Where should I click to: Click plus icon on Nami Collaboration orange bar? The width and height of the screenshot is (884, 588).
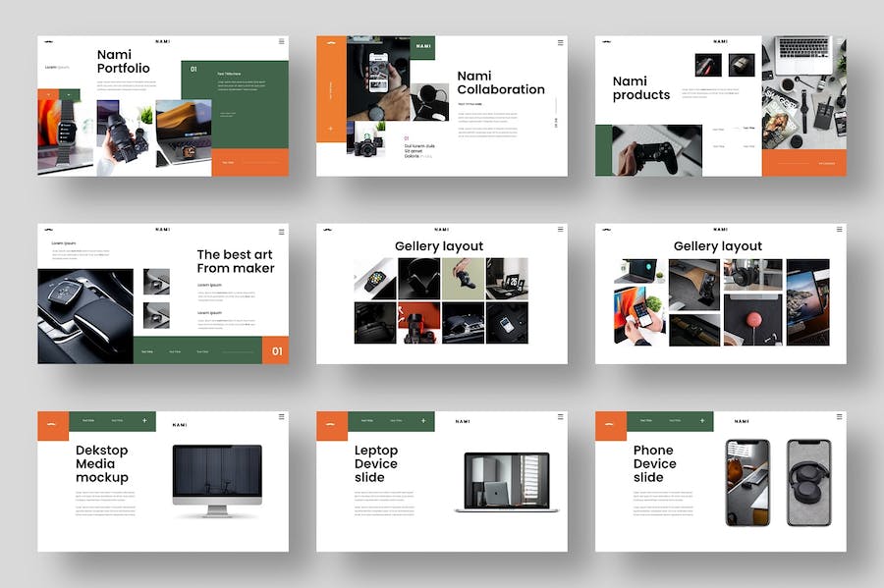330,128
